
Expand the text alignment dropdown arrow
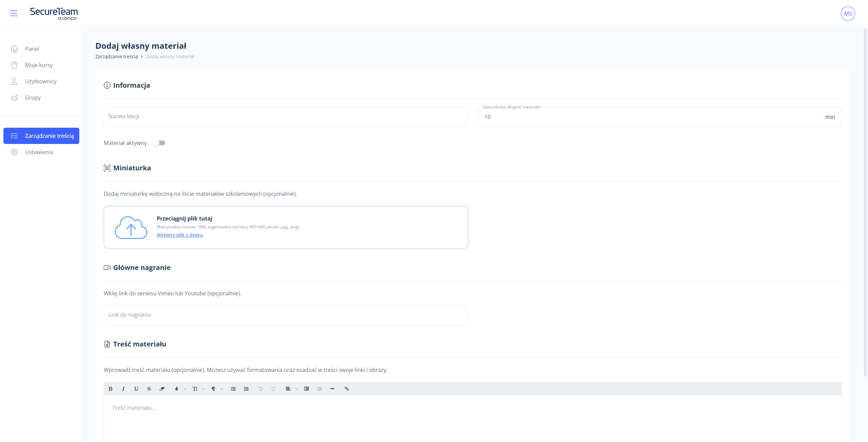point(297,389)
